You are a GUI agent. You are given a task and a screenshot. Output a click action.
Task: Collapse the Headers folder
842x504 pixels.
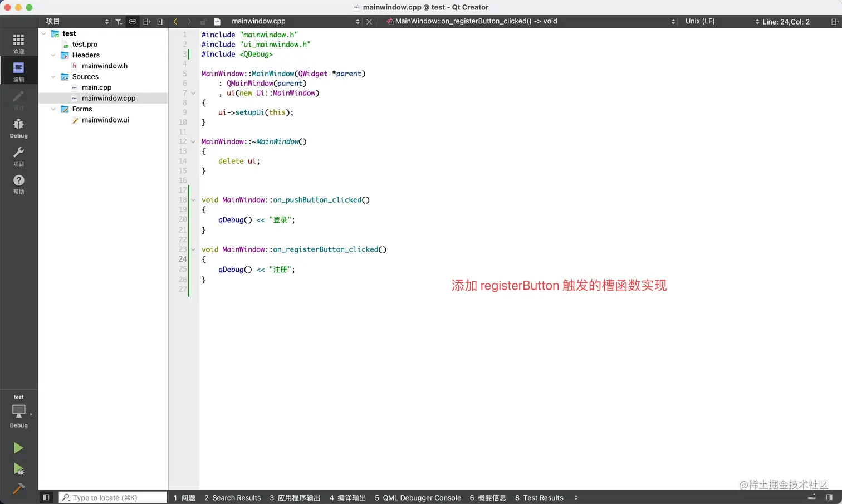53,55
